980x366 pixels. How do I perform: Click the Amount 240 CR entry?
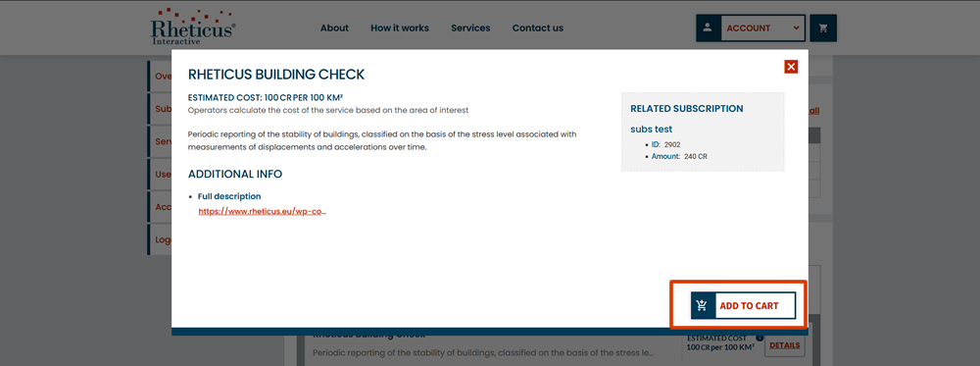click(679, 156)
